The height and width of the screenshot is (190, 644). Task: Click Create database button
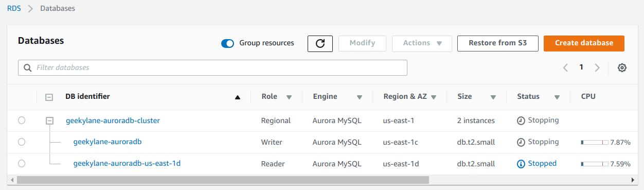(584, 43)
